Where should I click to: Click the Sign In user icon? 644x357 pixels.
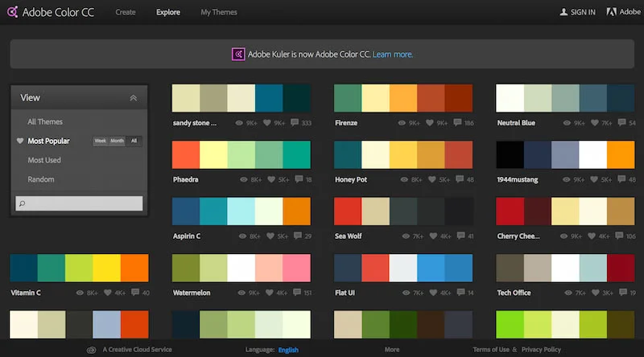click(563, 12)
